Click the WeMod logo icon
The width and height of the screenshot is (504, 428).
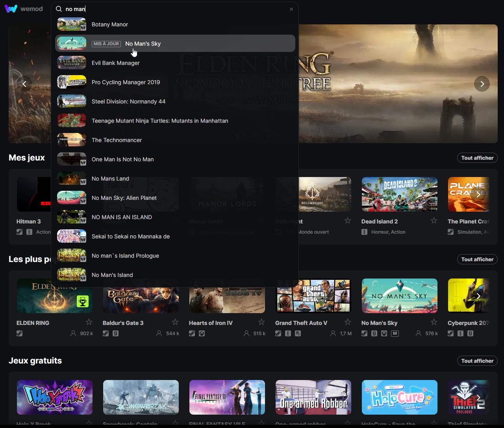(x=11, y=9)
